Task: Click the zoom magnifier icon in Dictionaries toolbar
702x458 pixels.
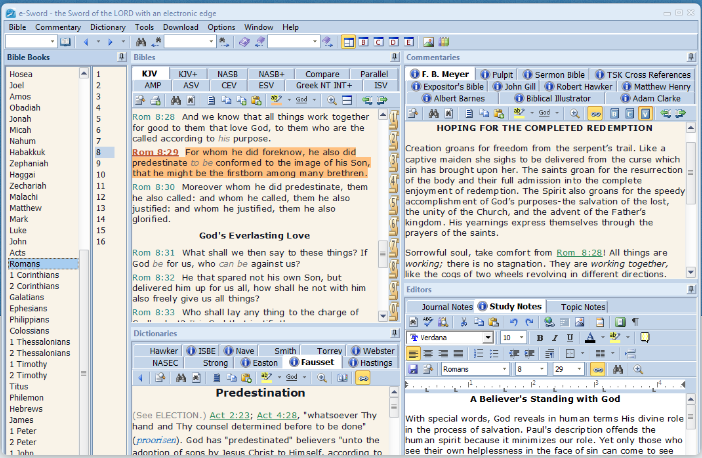Action: (321, 378)
